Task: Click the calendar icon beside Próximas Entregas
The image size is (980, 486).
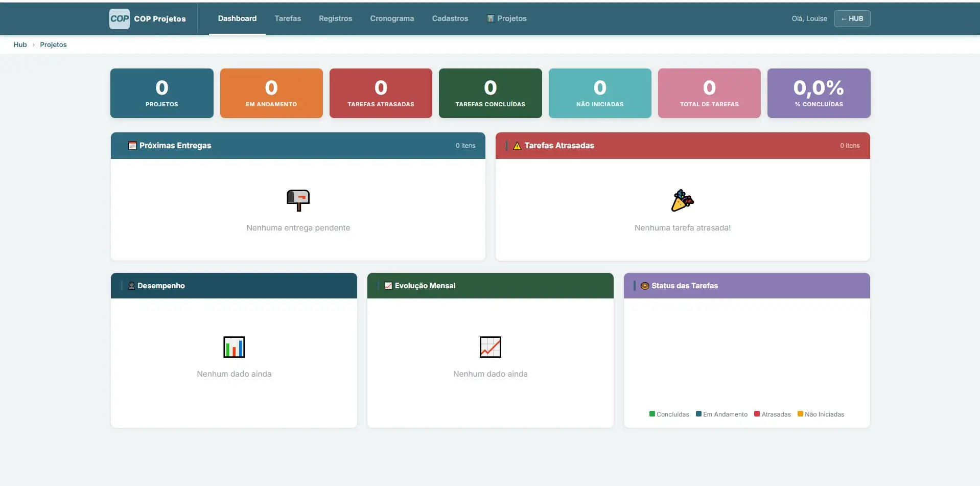Action: [132, 146]
